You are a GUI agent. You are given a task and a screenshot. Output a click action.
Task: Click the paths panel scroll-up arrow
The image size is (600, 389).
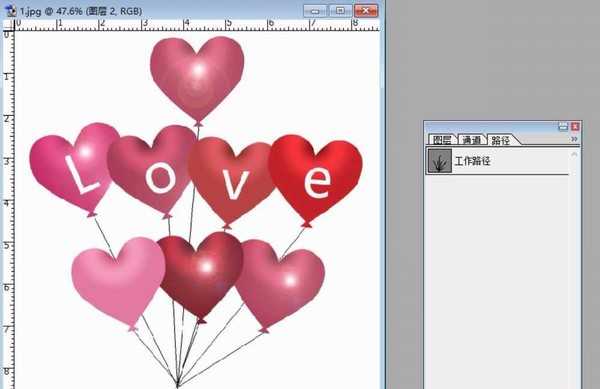point(574,154)
